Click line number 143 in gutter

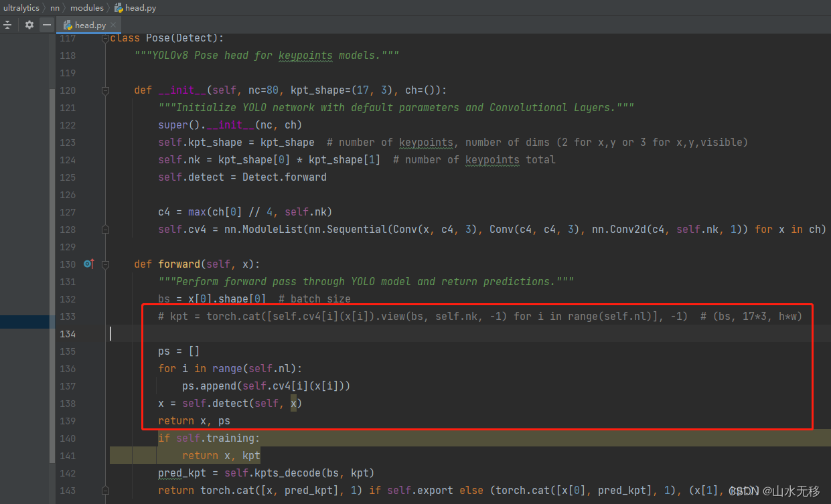(68, 491)
